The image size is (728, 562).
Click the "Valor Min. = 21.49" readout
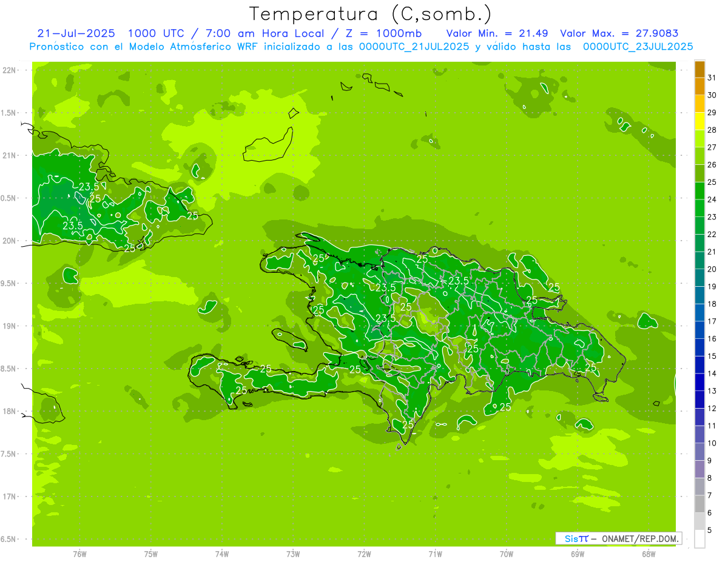point(497,33)
